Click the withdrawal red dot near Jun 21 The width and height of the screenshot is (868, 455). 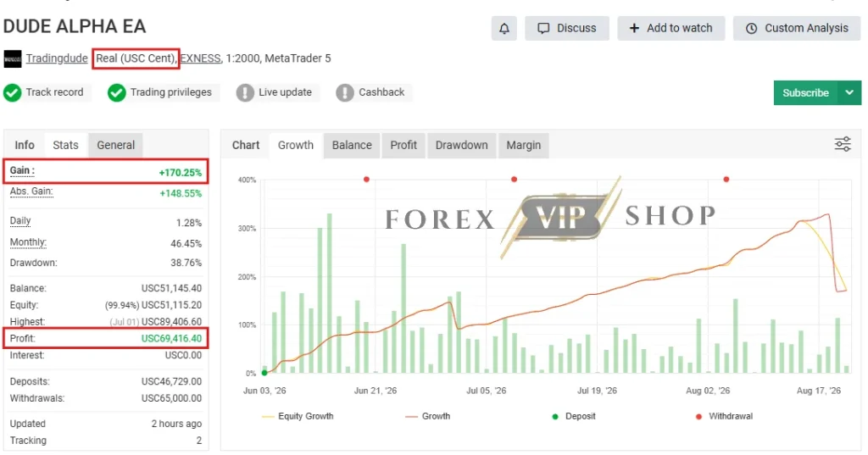[x=366, y=180]
